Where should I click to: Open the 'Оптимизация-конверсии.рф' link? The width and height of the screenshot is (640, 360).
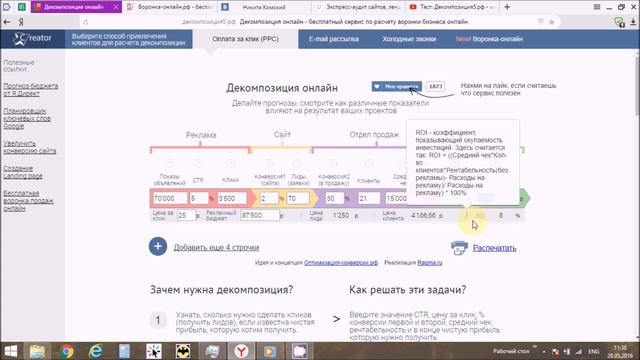tap(341, 262)
